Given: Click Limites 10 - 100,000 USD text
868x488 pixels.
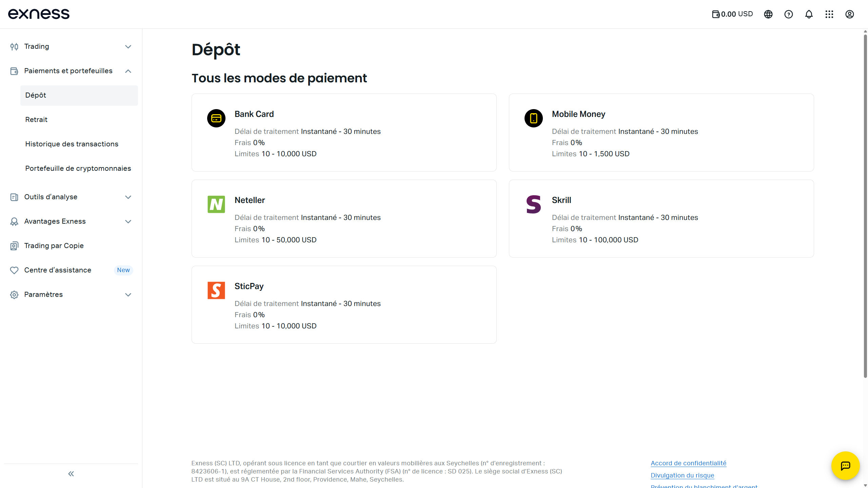Looking at the screenshot, I should pos(595,240).
